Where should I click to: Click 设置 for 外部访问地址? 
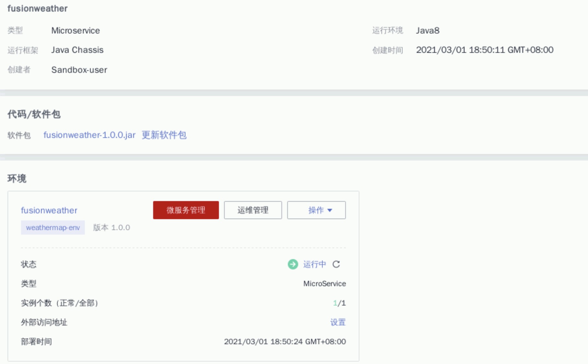338,322
